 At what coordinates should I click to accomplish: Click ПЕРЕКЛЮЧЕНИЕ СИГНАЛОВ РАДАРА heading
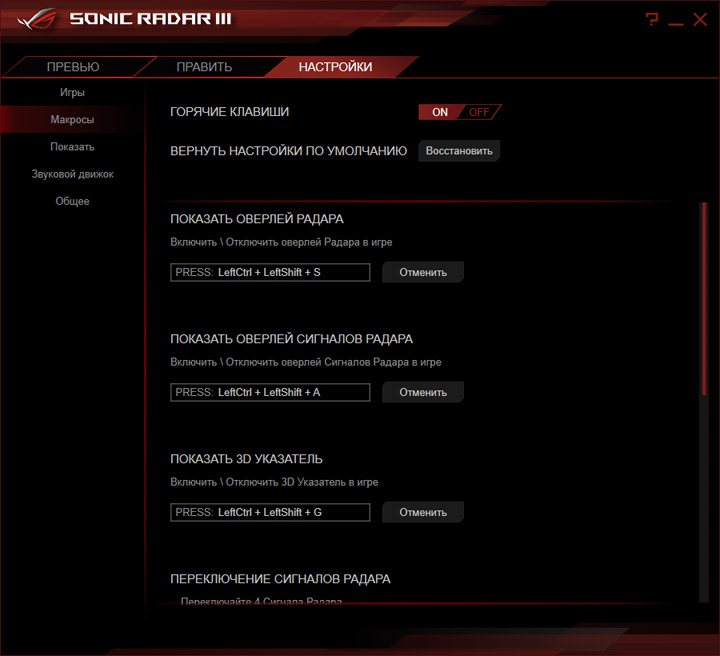(281, 579)
